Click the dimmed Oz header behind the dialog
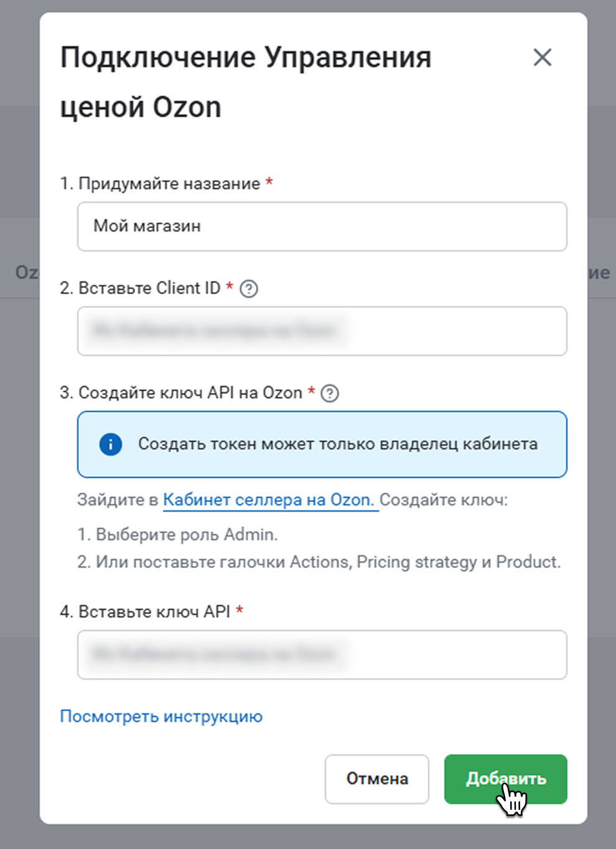Viewport: 616px width, 849px height. [27, 273]
